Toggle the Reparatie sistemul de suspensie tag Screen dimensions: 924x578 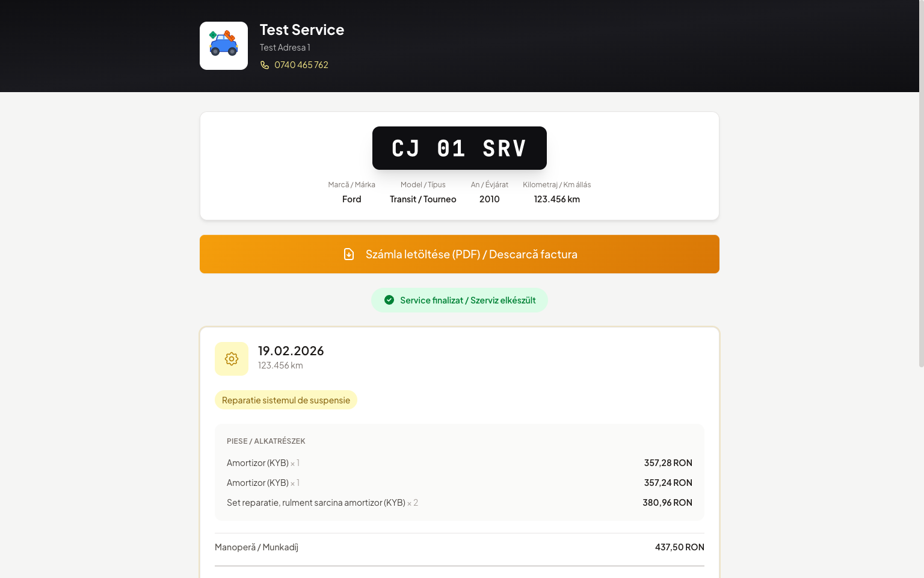click(x=286, y=399)
